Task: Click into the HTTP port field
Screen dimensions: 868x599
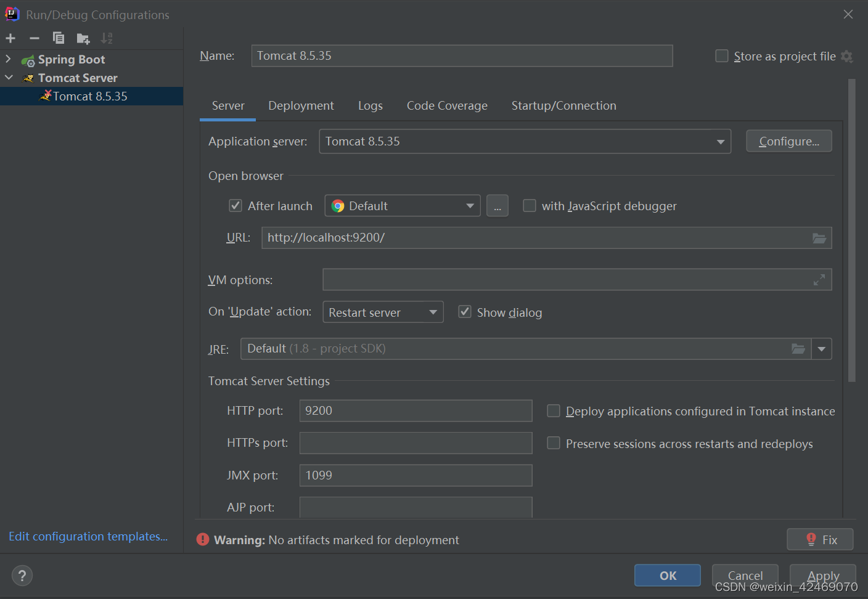Action: click(x=416, y=410)
